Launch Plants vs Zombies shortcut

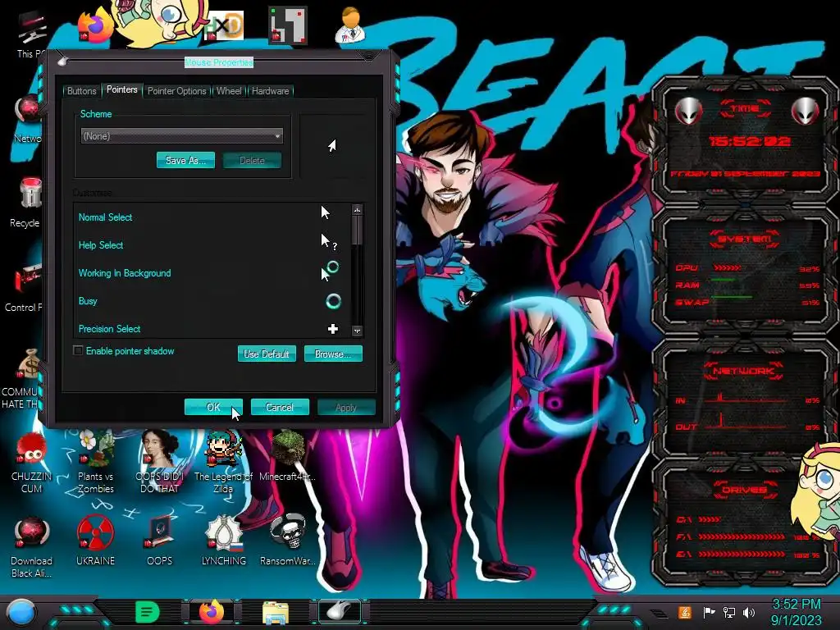click(x=95, y=463)
